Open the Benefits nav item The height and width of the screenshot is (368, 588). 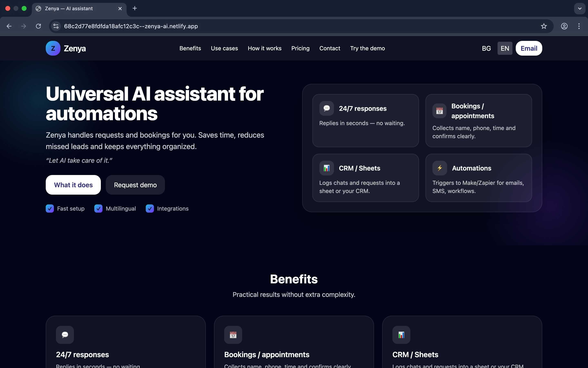[x=190, y=48]
